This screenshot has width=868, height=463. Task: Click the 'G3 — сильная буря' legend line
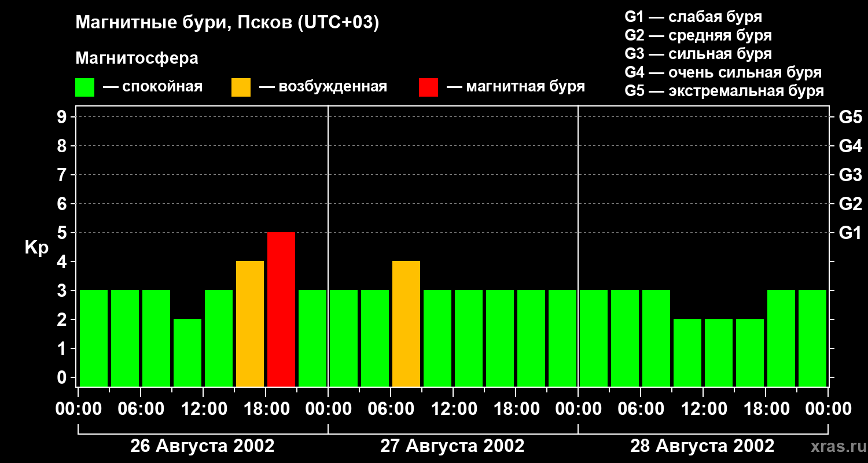[698, 54]
